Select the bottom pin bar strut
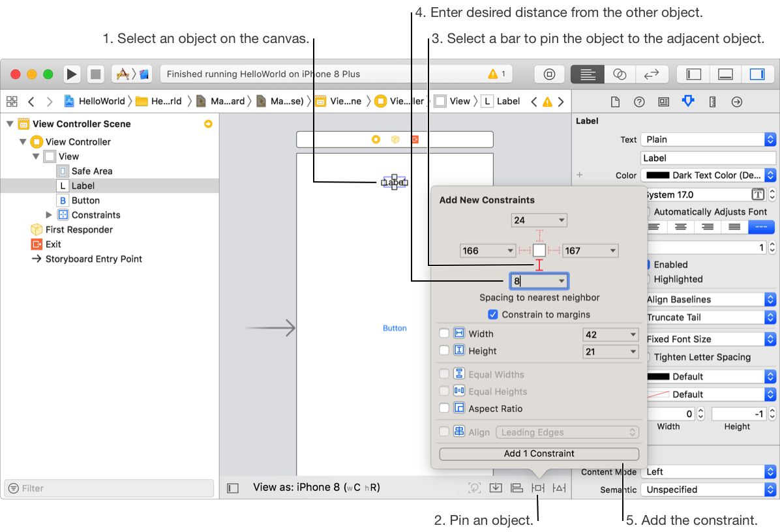 tap(539, 265)
